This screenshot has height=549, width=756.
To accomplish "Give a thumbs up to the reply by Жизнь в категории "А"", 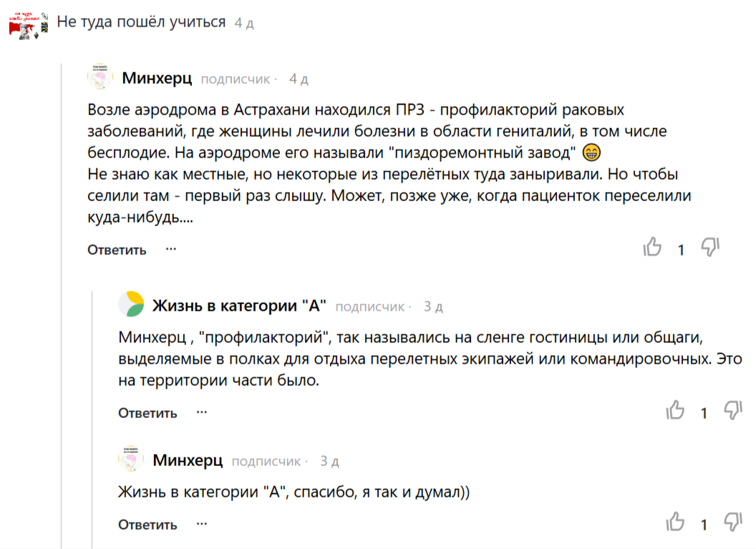I will click(676, 413).
